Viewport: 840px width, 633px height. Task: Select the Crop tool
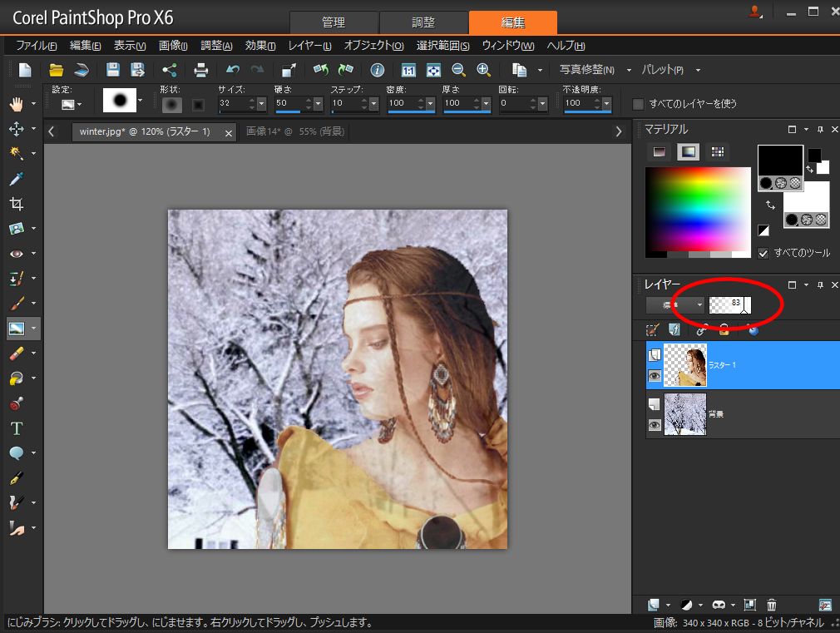17,204
